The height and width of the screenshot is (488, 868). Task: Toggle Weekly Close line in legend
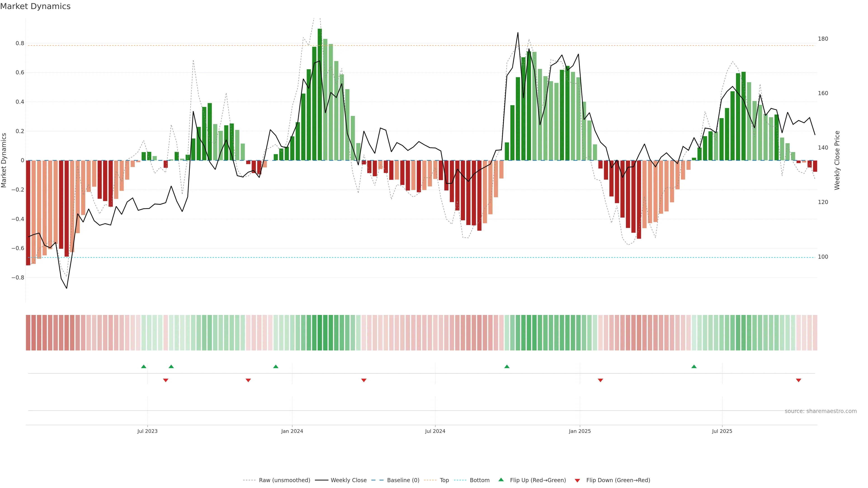point(348,480)
